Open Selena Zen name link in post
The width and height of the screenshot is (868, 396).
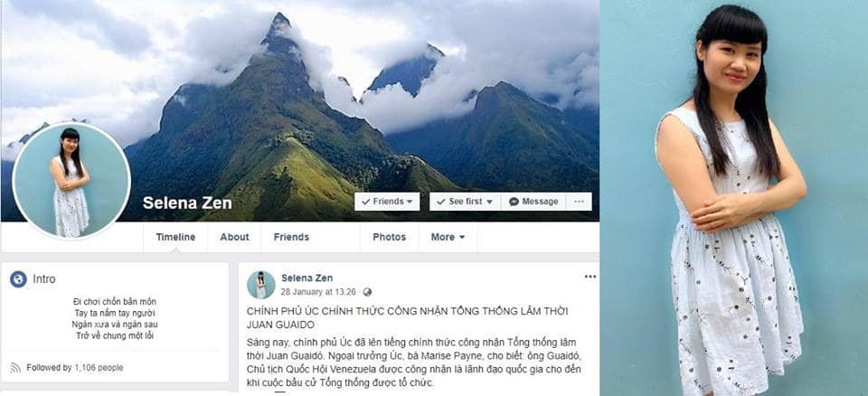click(x=307, y=278)
